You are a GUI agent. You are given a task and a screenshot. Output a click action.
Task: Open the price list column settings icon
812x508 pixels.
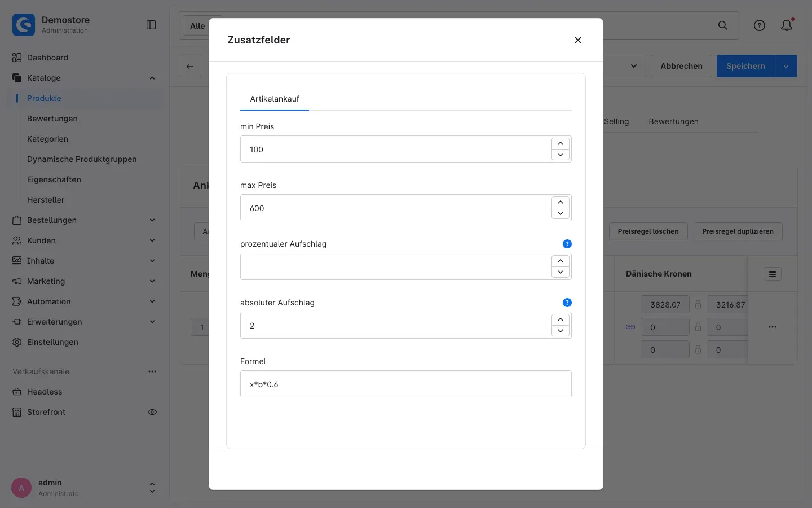tap(773, 274)
